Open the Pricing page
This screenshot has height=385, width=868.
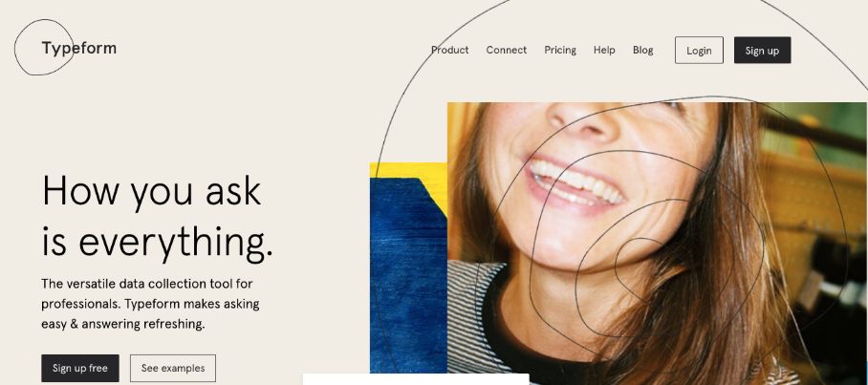[x=560, y=50]
